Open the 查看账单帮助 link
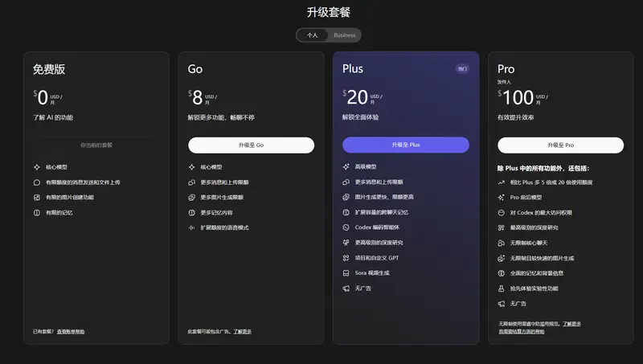The image size is (643, 364). point(71,332)
